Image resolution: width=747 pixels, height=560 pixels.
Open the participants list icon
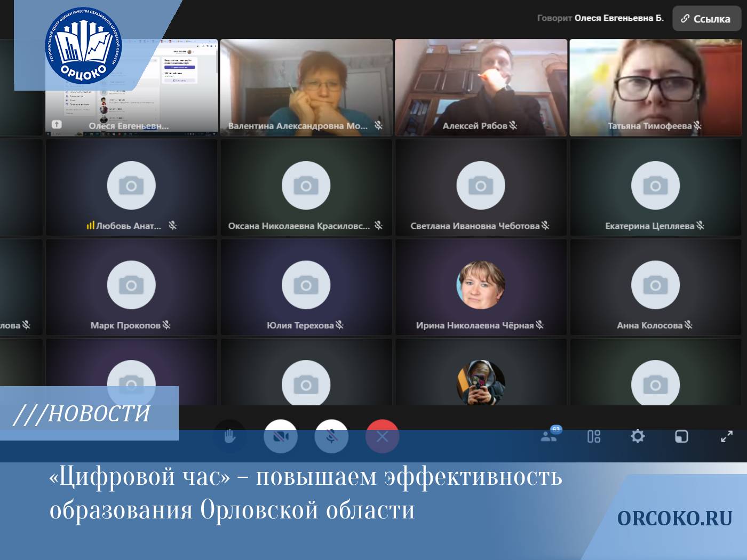[x=549, y=436]
